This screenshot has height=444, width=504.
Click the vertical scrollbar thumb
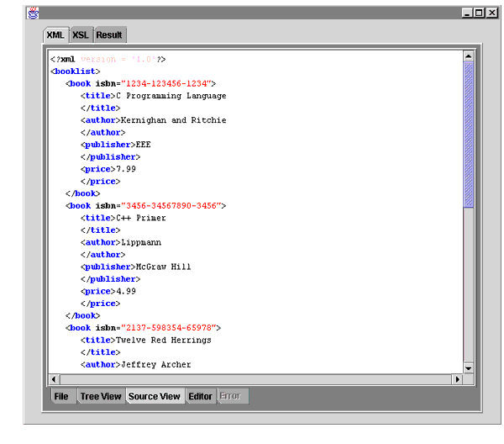[469, 135]
